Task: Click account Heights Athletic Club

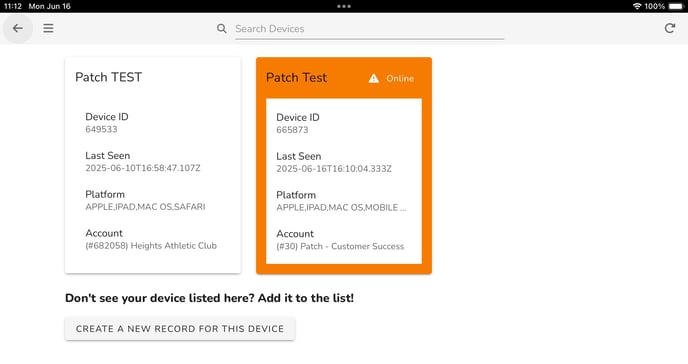Action: (151, 246)
